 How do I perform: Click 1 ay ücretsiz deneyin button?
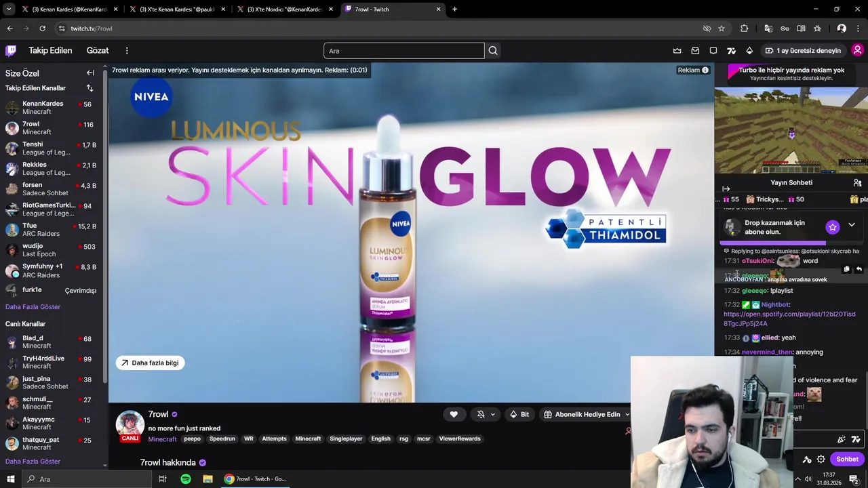click(x=802, y=51)
